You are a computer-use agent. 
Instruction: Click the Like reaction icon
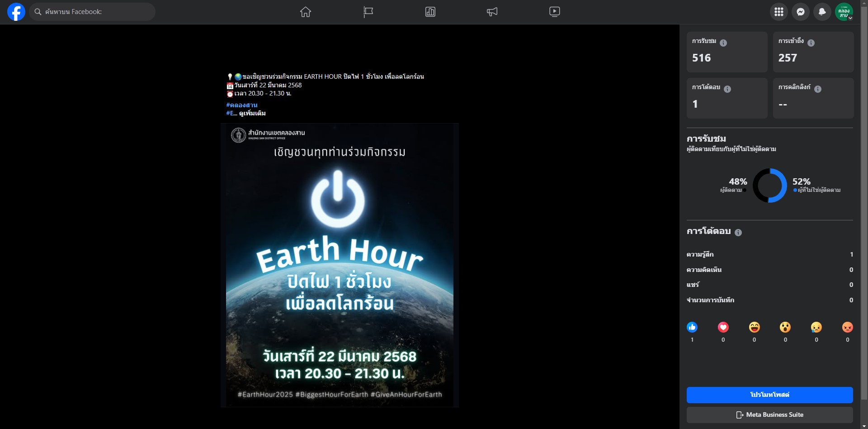coord(692,327)
